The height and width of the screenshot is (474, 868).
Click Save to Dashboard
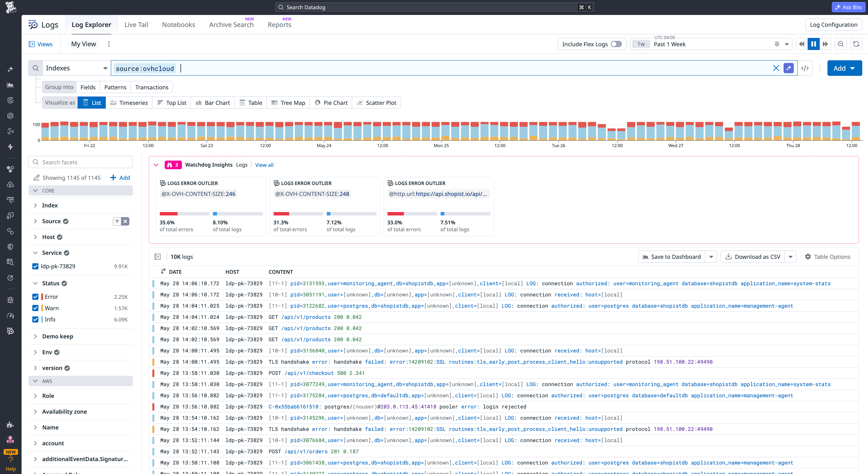(x=672, y=257)
